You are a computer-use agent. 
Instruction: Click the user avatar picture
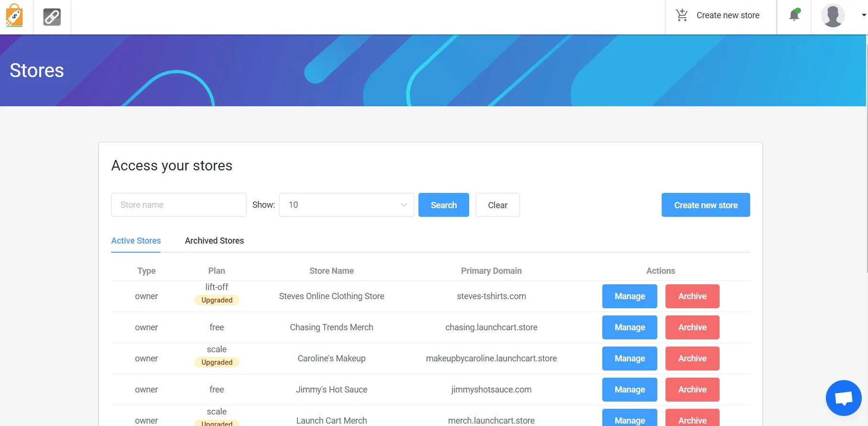pyautogui.click(x=833, y=15)
